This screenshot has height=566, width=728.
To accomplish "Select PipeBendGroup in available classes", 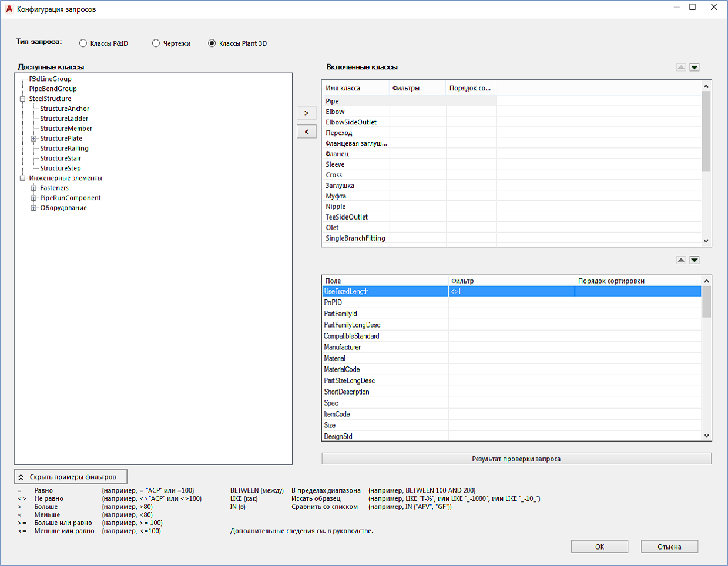I will point(53,89).
